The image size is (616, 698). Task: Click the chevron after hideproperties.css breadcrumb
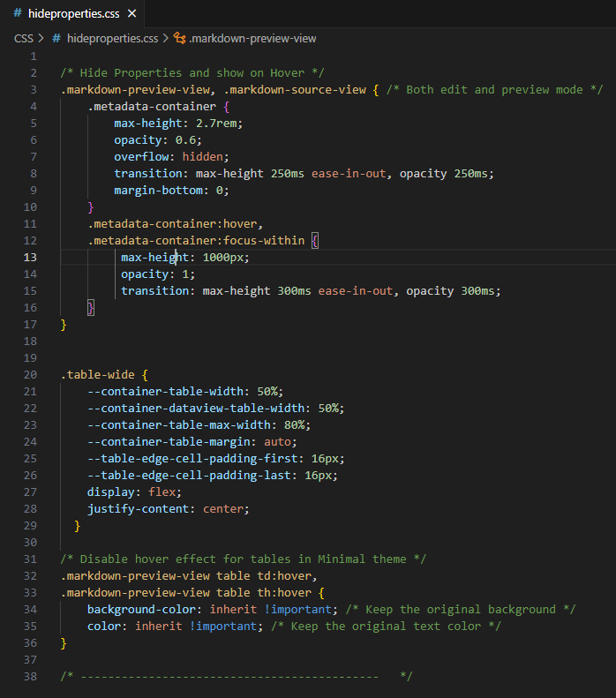click(166, 39)
